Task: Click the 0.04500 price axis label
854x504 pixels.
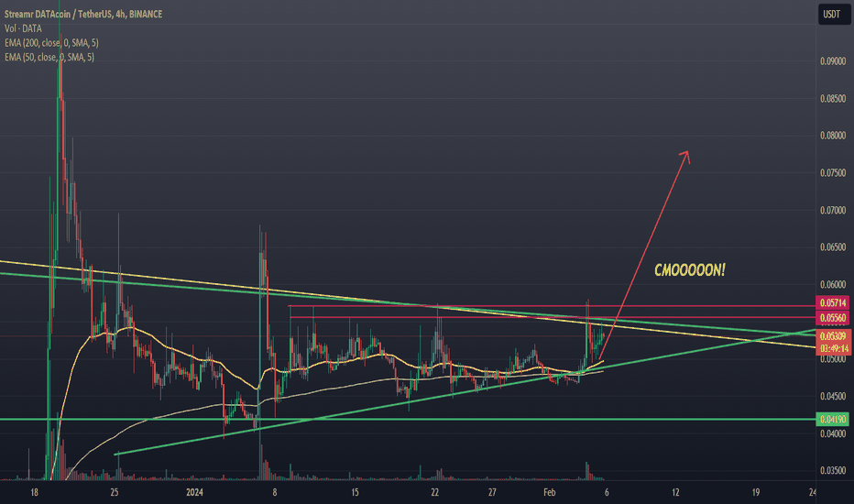Action: pos(833,396)
